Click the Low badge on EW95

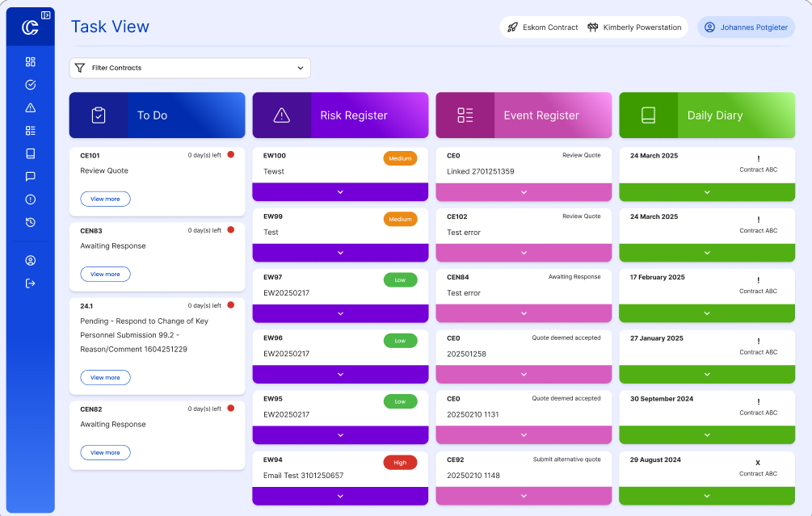click(x=400, y=401)
